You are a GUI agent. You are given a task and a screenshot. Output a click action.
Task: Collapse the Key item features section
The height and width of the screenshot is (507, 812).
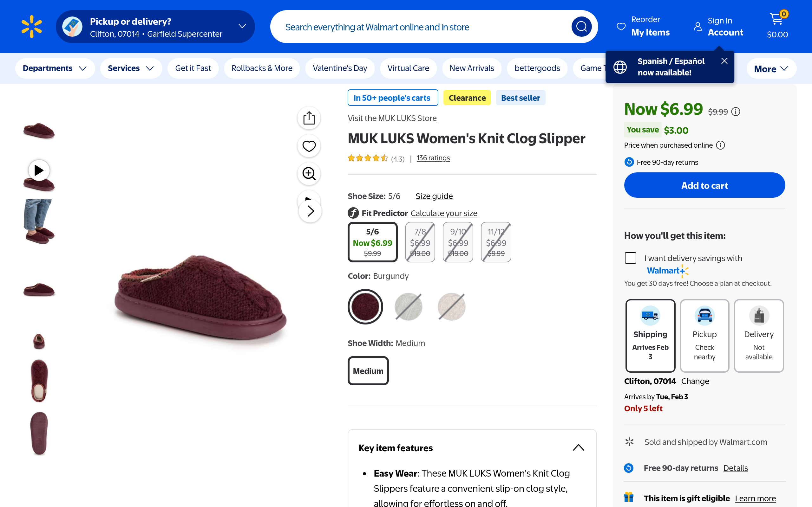click(578, 448)
